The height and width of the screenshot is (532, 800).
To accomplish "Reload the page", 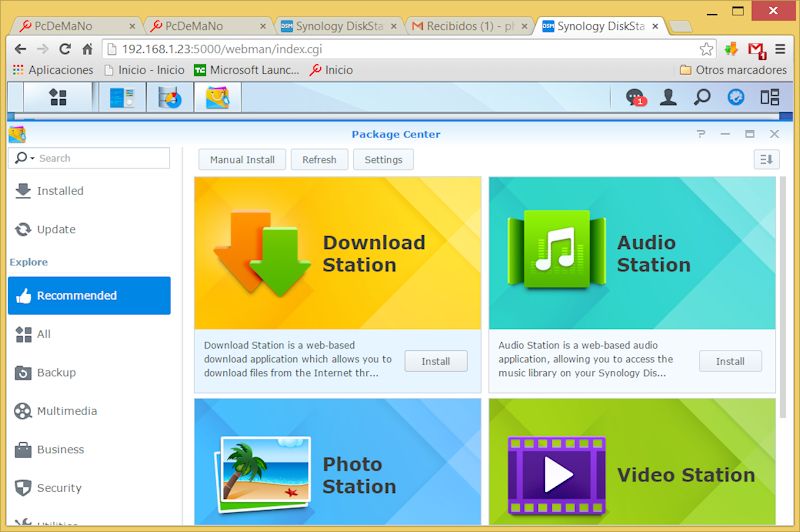I will [65, 49].
